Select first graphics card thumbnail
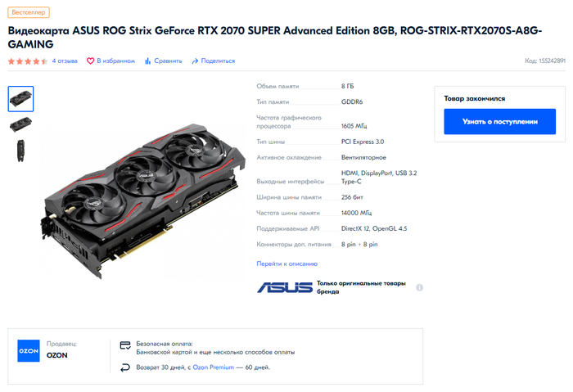This screenshot has height=392, width=573. [20, 99]
